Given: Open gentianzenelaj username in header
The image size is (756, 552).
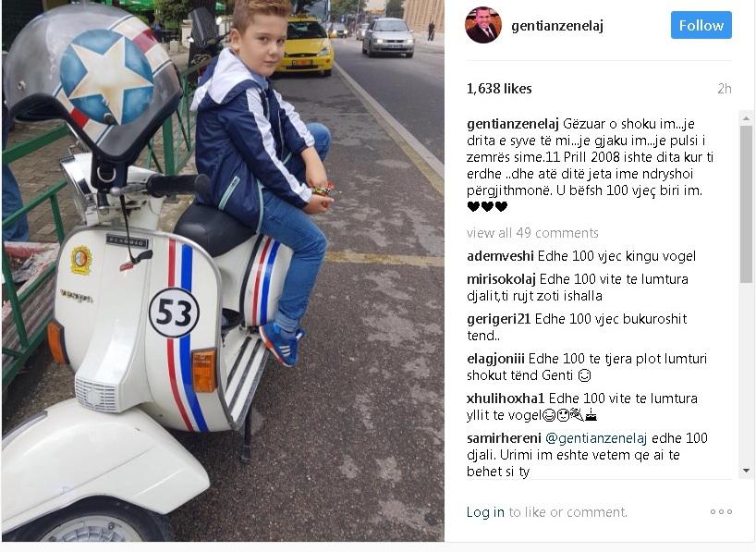Looking at the screenshot, I should (557, 26).
